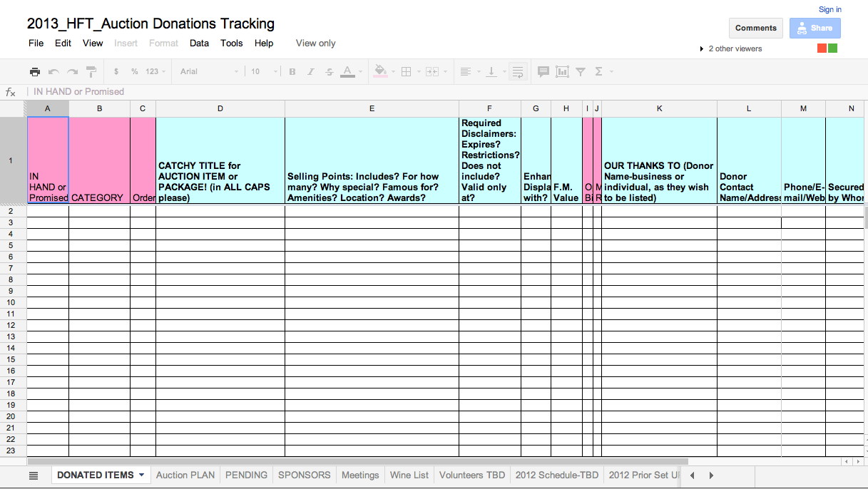Open the Arial font dropdown

point(209,71)
